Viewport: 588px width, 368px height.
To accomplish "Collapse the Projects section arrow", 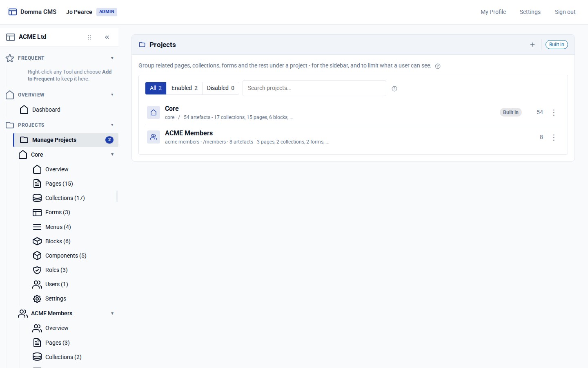I will click(x=112, y=125).
